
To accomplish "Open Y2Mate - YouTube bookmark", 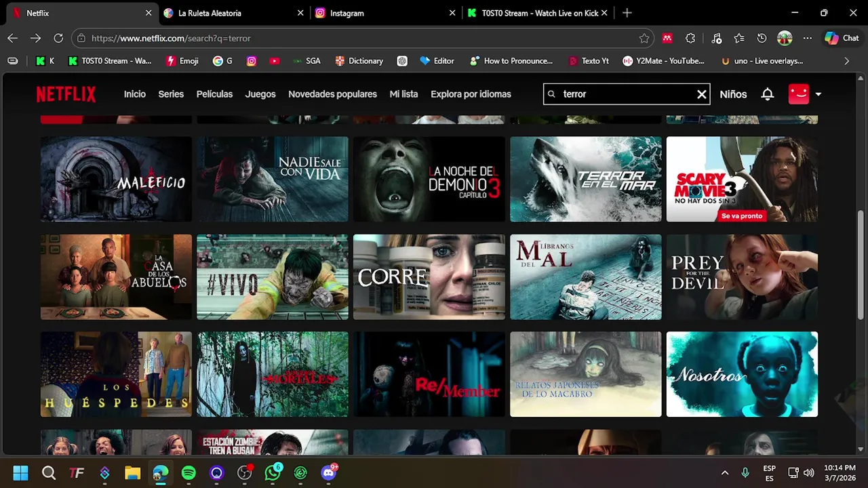I will point(664,61).
